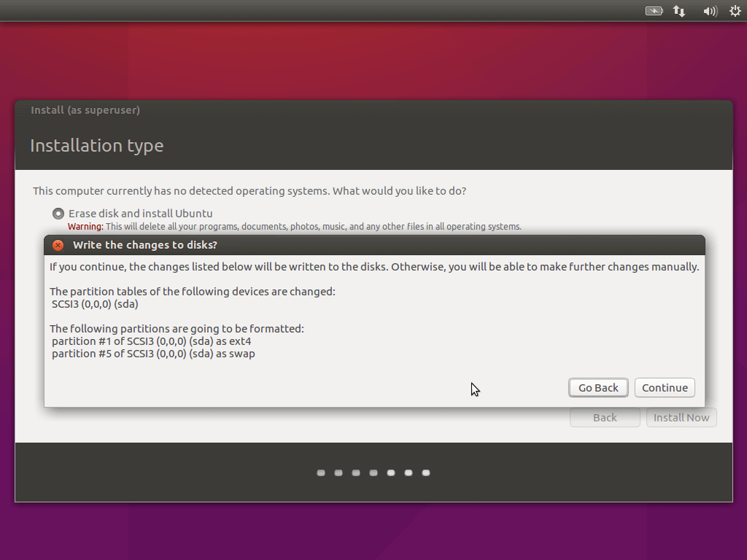This screenshot has height=560, width=747.
Task: Click the partition #1 as ext4 line
Action: pyautogui.click(x=152, y=341)
